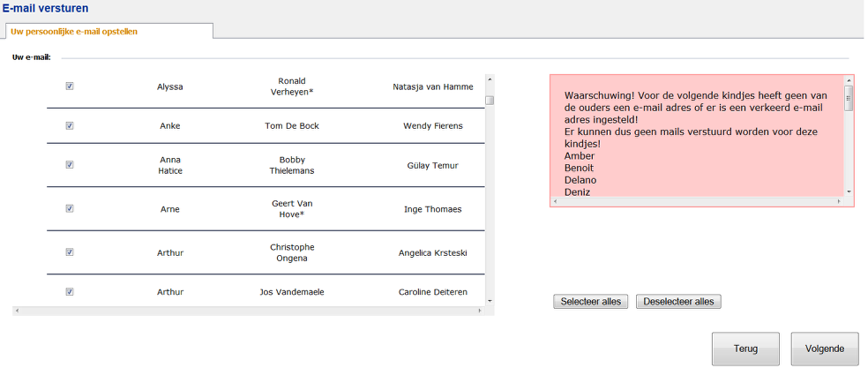Proceed with the Volgende button
This screenshot has height=368, width=868.
tap(825, 349)
